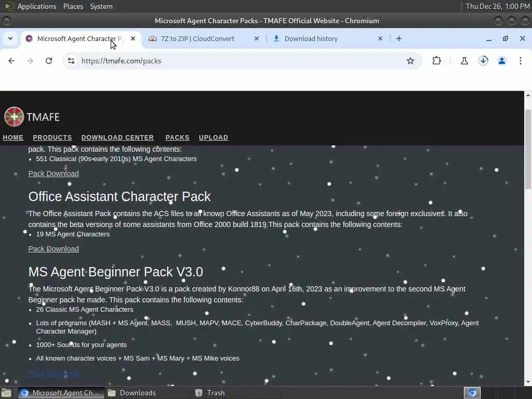Viewport: 532px width, 399px height.
Task: Open the Chrome Labs flask icon
Action: pos(464,61)
